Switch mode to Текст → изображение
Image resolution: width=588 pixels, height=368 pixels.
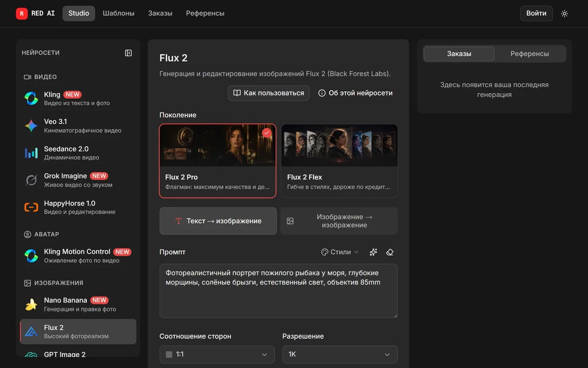pyautogui.click(x=218, y=221)
